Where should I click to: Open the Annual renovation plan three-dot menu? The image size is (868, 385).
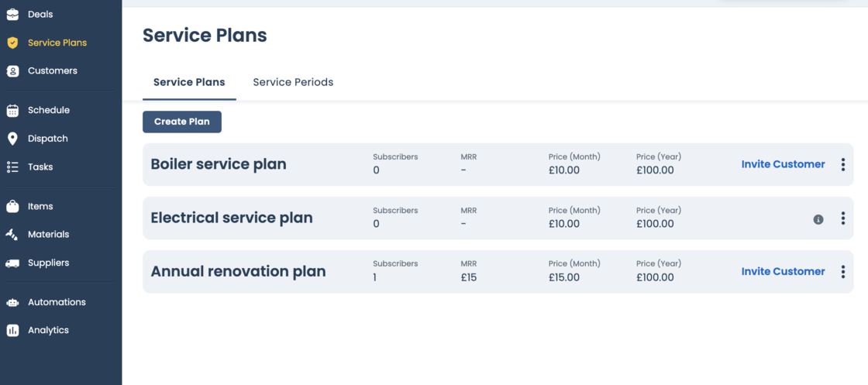coord(843,272)
